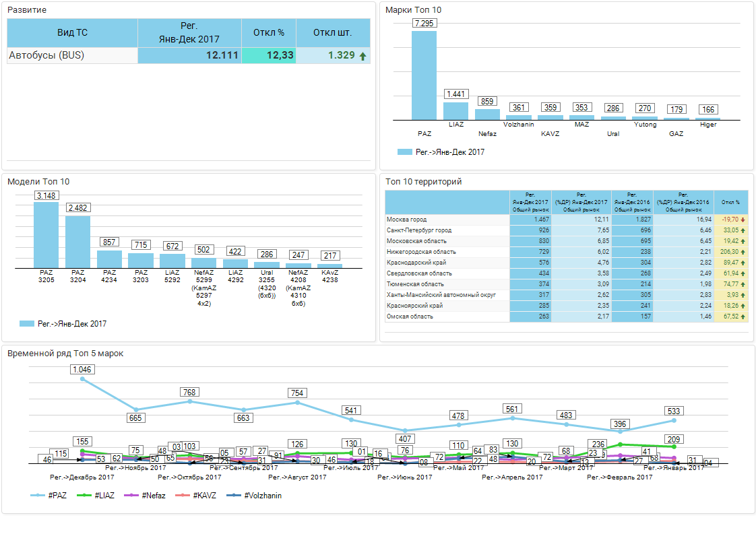Sort by the Откл % column header in Развитие

click(268, 32)
